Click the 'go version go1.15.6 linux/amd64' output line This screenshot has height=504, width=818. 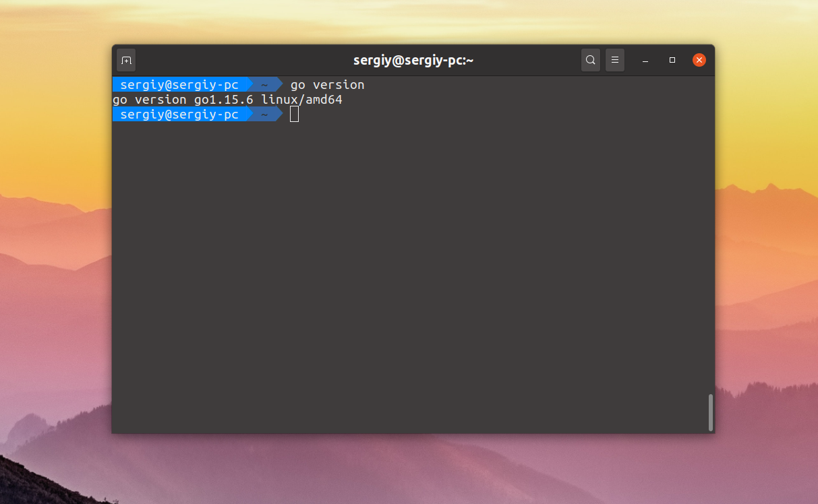(x=228, y=100)
